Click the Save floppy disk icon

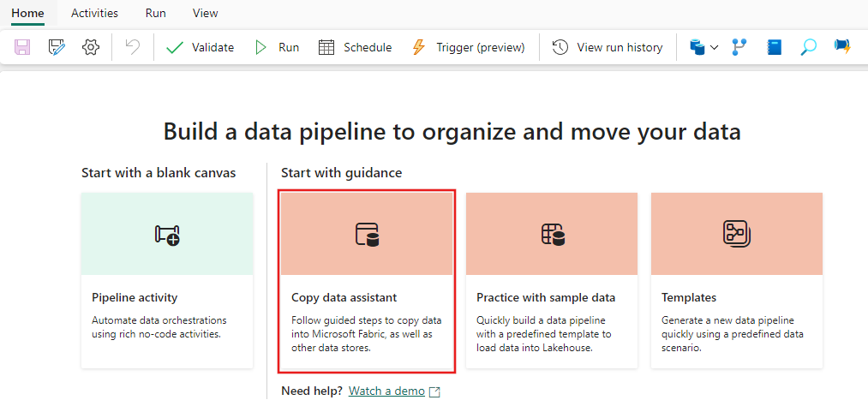pyautogui.click(x=22, y=48)
